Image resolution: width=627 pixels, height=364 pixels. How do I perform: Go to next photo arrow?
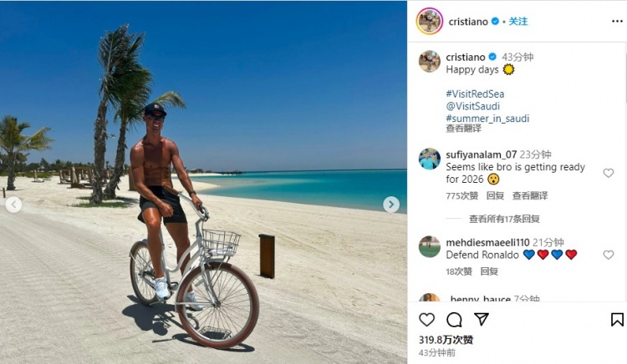[391, 205]
